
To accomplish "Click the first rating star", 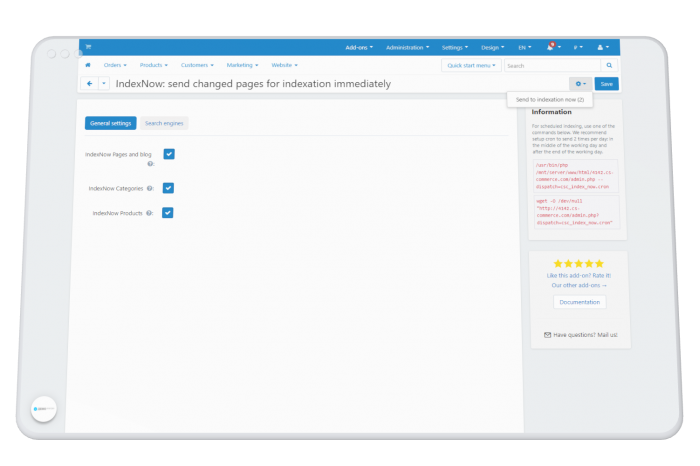I will coord(558,263).
